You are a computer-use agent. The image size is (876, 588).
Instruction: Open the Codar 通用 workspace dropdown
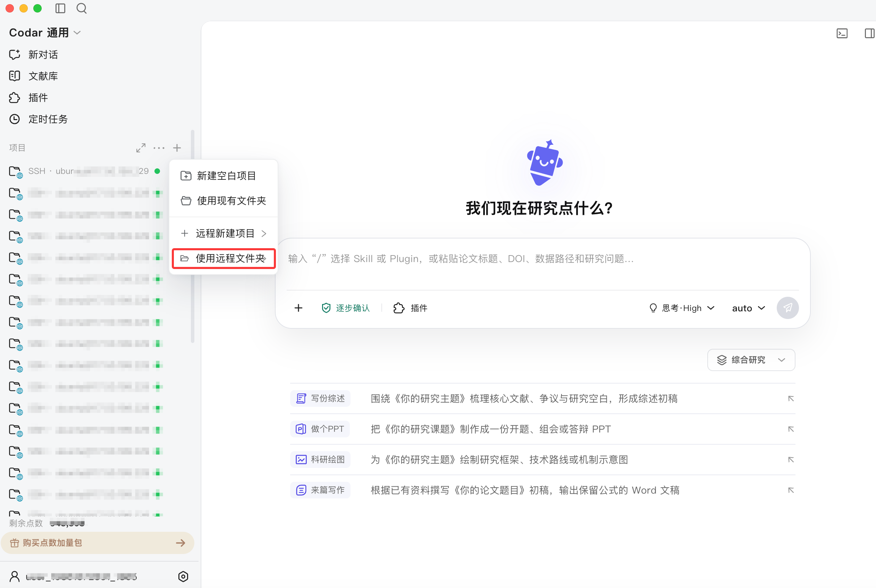[x=45, y=33]
